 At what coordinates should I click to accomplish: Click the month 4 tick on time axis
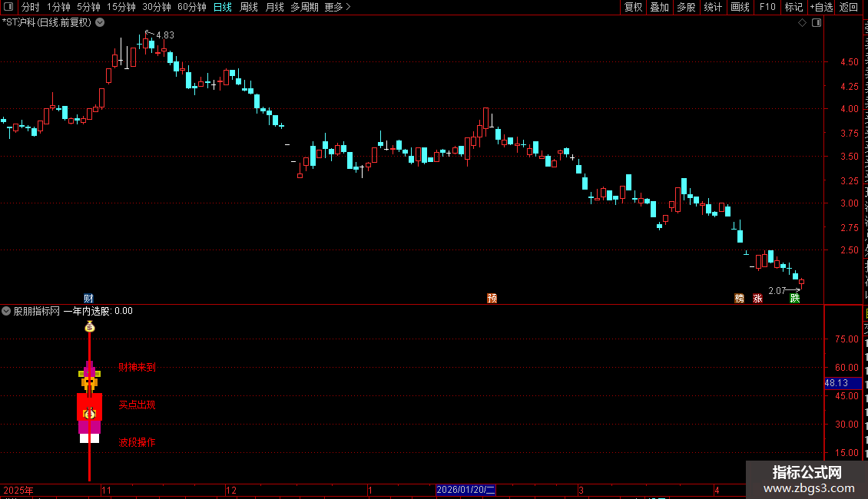click(717, 490)
